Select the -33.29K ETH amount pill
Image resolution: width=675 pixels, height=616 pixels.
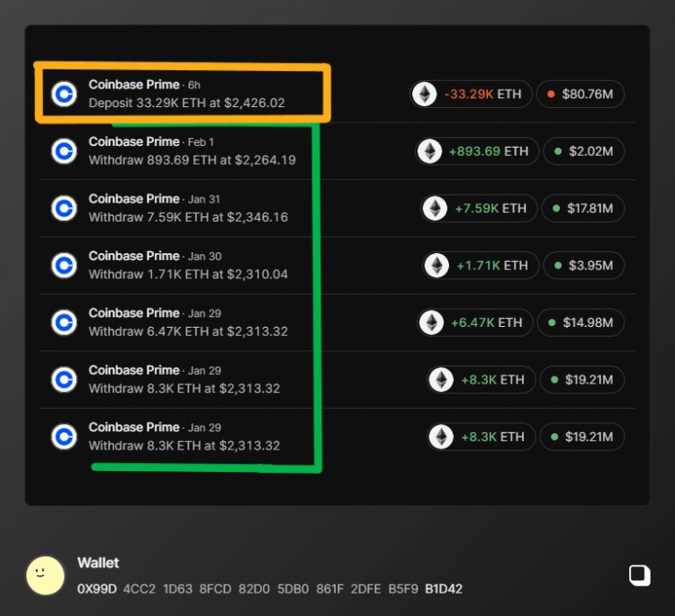(x=471, y=94)
